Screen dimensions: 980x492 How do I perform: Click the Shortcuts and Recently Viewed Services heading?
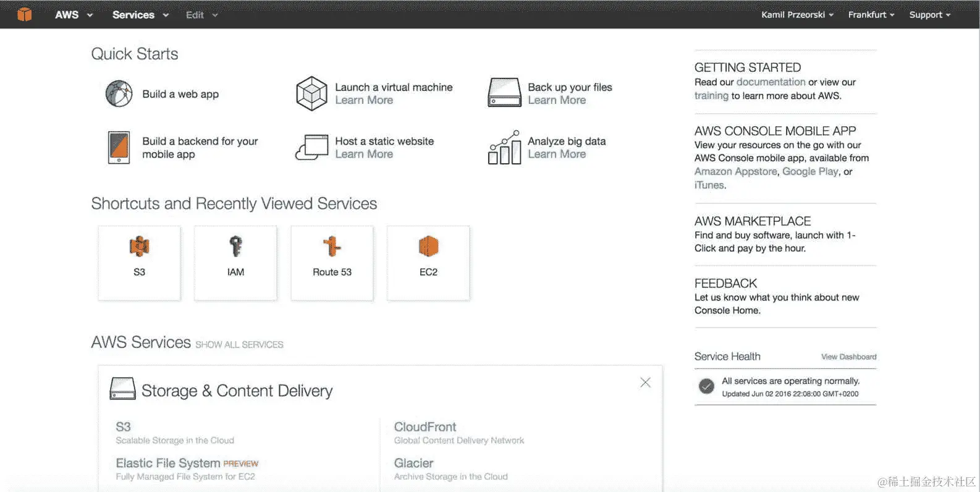pos(234,203)
